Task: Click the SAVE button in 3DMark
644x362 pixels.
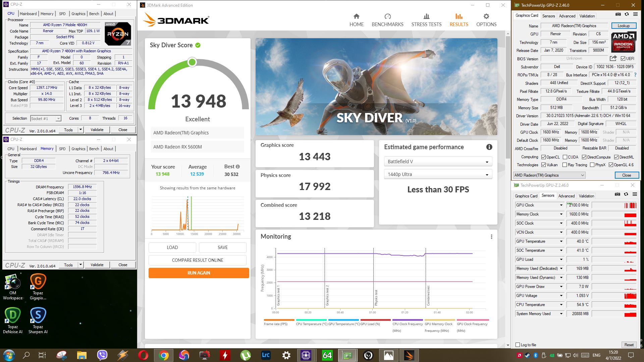Action: coord(222,247)
